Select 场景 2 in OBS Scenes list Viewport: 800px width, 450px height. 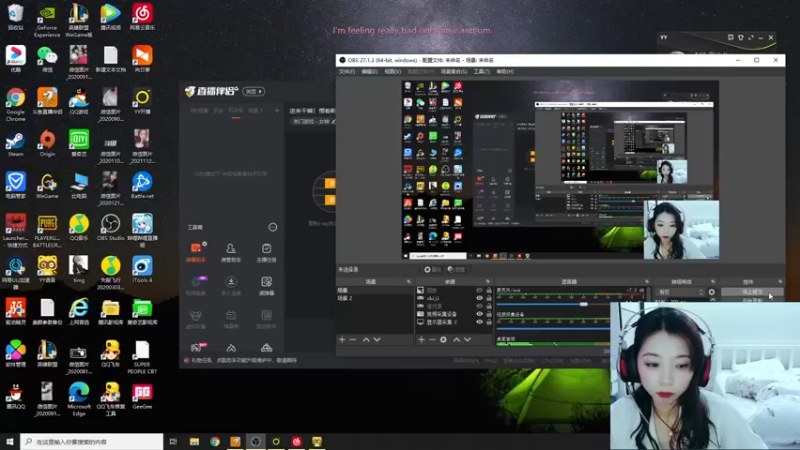374,298
